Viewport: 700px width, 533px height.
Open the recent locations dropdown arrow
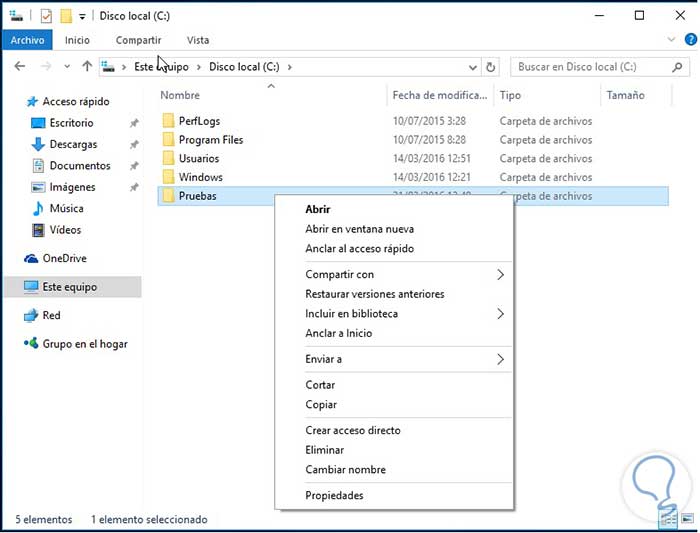click(x=67, y=67)
